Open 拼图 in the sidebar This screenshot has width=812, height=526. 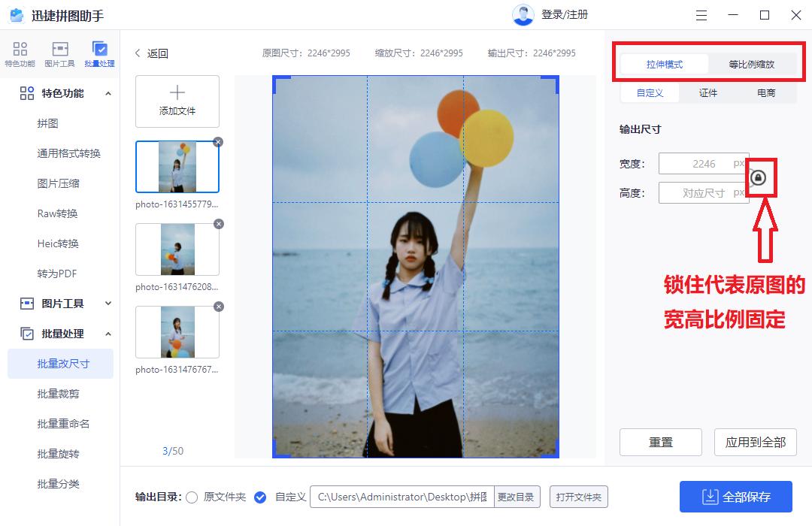point(47,124)
